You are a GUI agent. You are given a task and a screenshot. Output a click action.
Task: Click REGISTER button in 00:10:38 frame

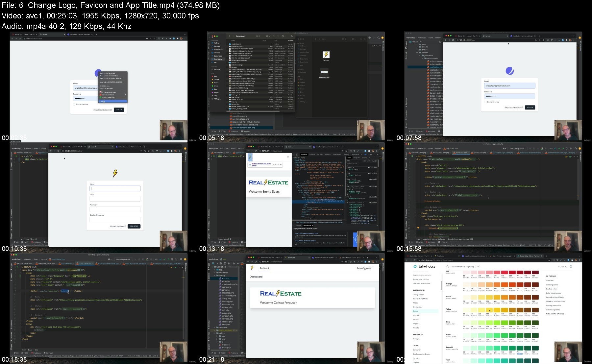[x=134, y=226]
